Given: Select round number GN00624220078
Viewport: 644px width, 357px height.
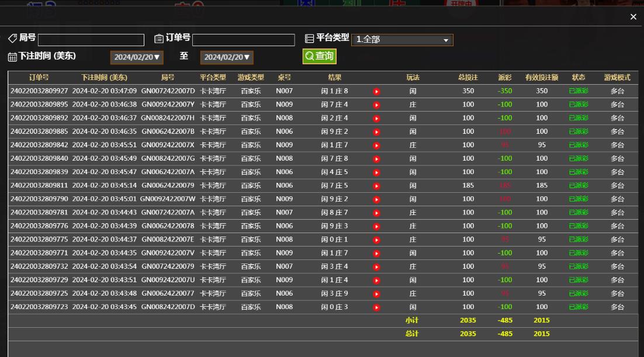Looking at the screenshot, I should tap(168, 226).
